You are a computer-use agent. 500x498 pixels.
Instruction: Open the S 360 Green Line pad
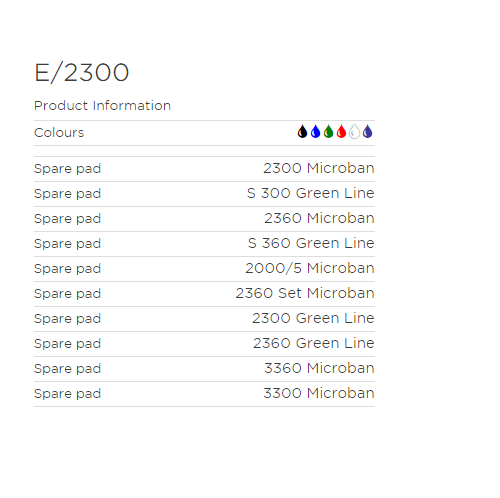pyautogui.click(x=311, y=243)
